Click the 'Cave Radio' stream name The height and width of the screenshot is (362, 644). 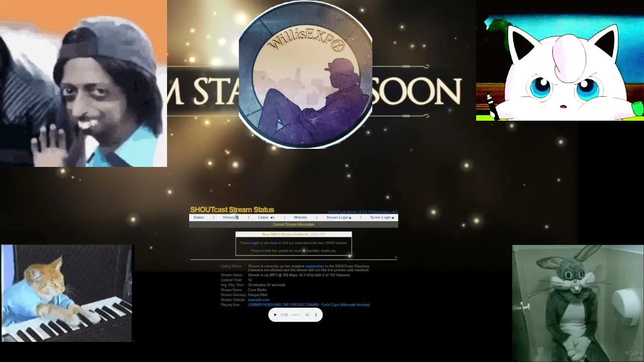[257, 290]
